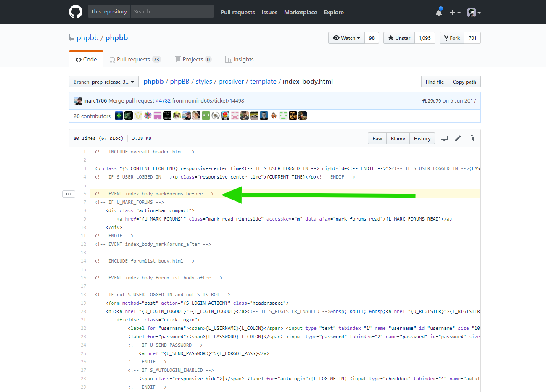Open the user avatar menu
Screen dimensions: 546x392
(474, 13)
